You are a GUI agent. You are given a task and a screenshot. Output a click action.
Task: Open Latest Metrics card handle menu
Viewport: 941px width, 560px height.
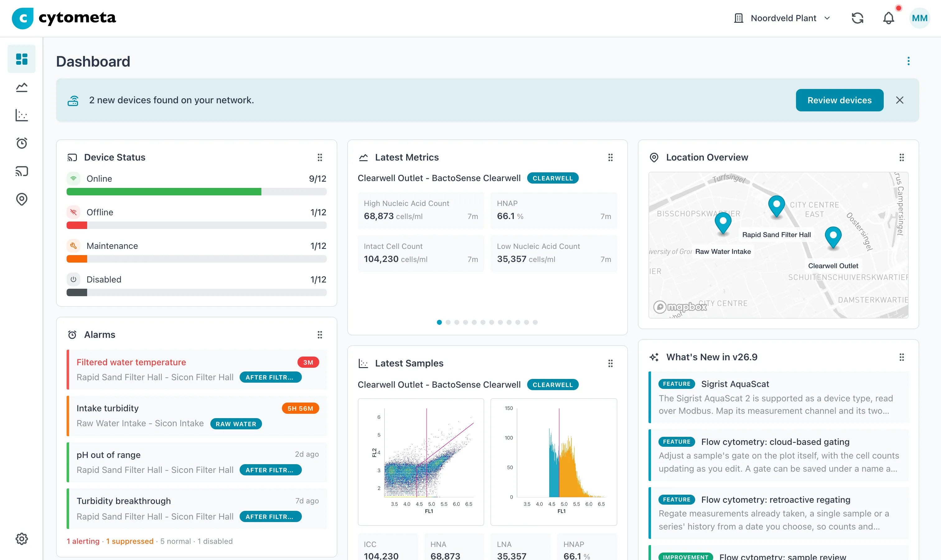coord(610,157)
